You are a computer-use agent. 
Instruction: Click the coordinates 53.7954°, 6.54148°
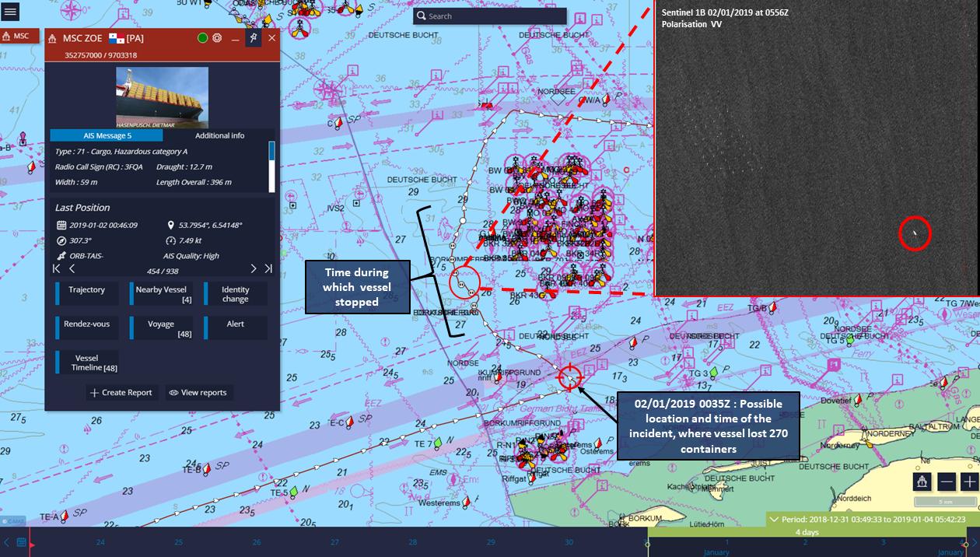(210, 225)
